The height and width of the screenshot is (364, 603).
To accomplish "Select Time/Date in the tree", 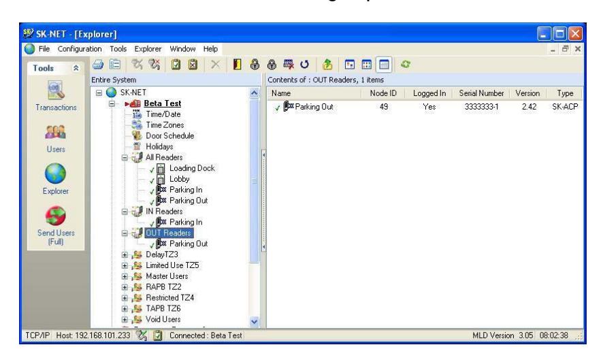I will [x=163, y=114].
